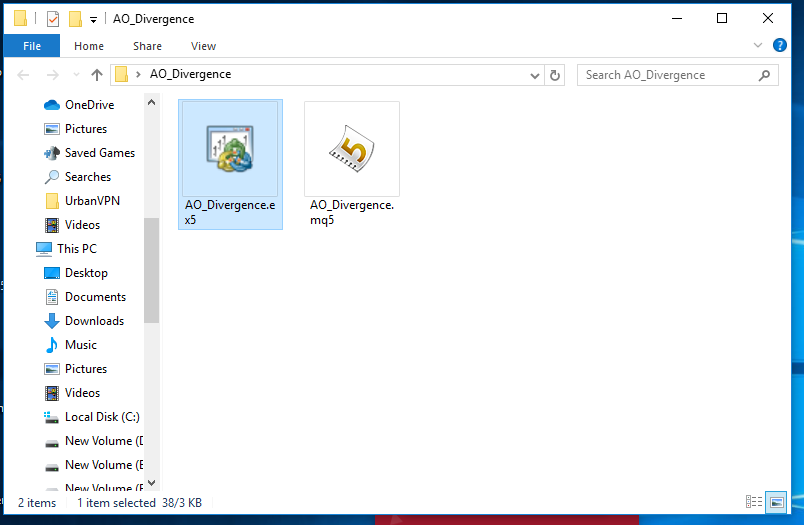This screenshot has height=525, width=804.
Task: Open the View ribbon tab
Action: tap(203, 46)
